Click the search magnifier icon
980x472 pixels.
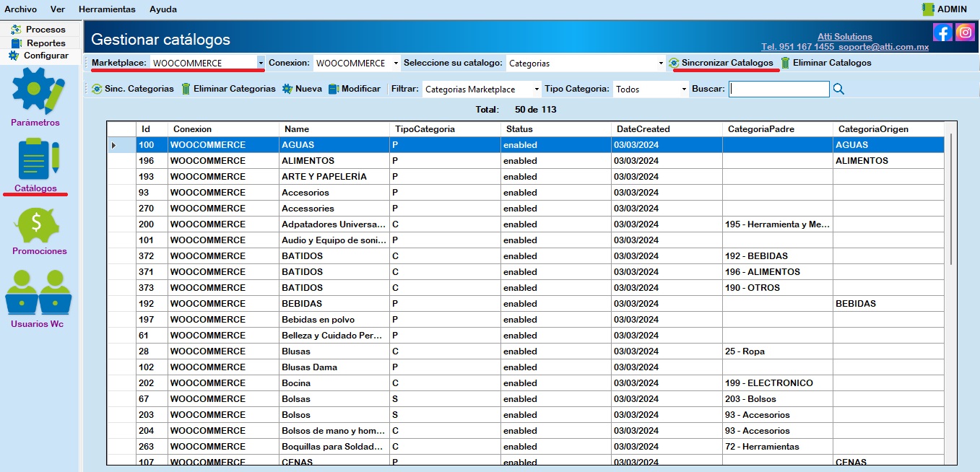pos(838,89)
